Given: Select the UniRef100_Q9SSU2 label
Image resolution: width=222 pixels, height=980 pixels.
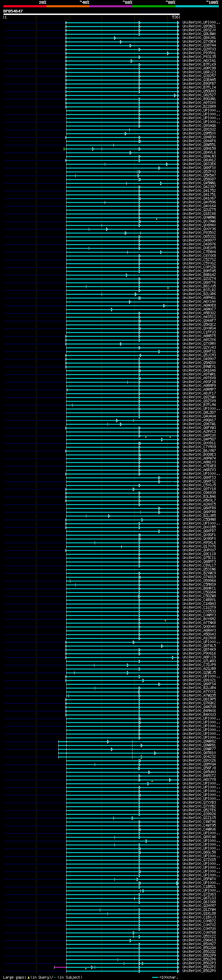Looking at the screenshot, I should coord(199,129).
